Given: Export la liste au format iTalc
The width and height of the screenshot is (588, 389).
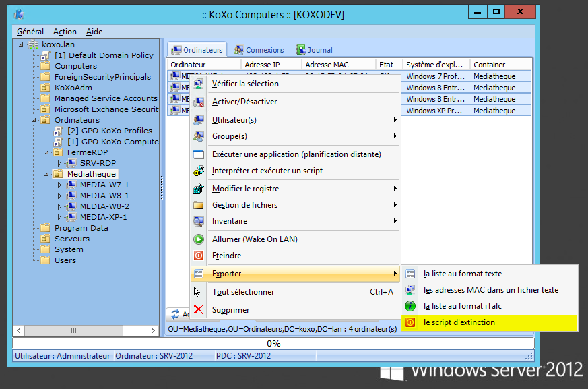Looking at the screenshot, I should click(x=490, y=306).
